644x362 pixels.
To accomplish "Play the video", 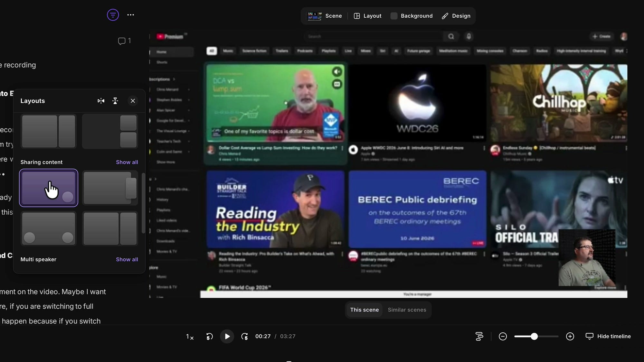I will coord(227,337).
